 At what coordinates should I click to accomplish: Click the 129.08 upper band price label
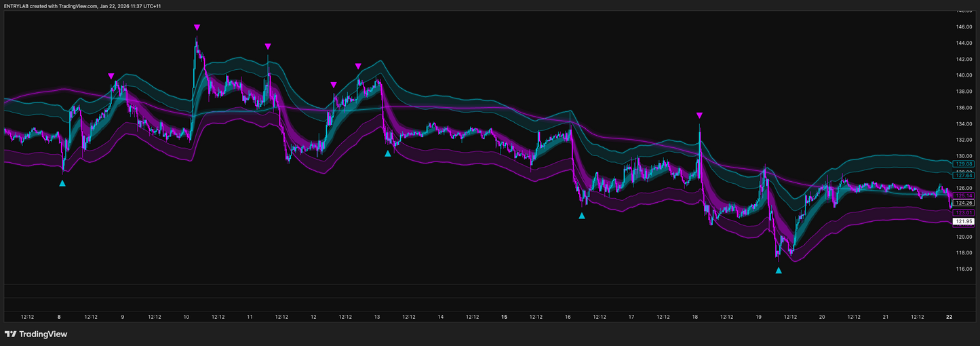(x=963, y=164)
